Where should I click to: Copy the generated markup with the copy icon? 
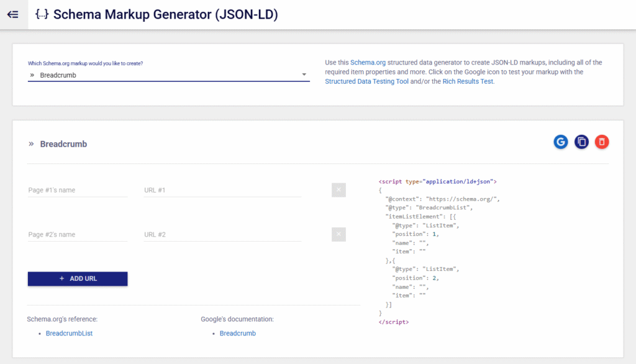pyautogui.click(x=581, y=142)
